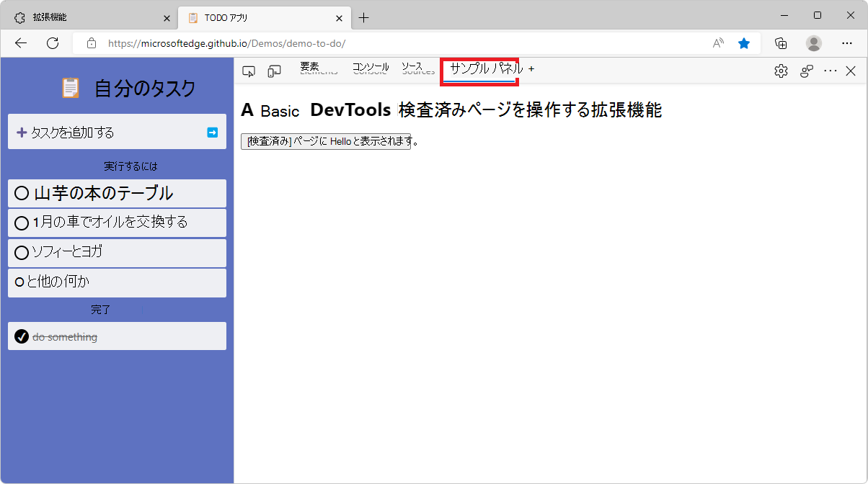
Task: Open the browser profile avatar
Action: coord(813,43)
